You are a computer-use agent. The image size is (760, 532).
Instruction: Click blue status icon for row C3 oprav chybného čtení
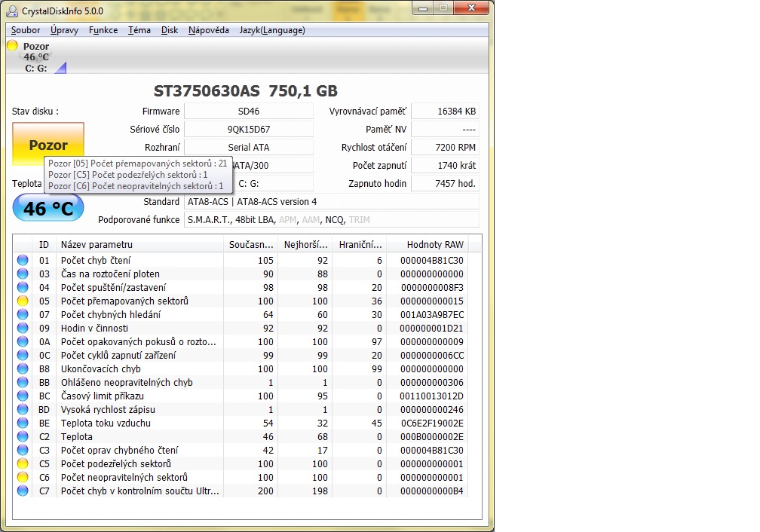23,450
